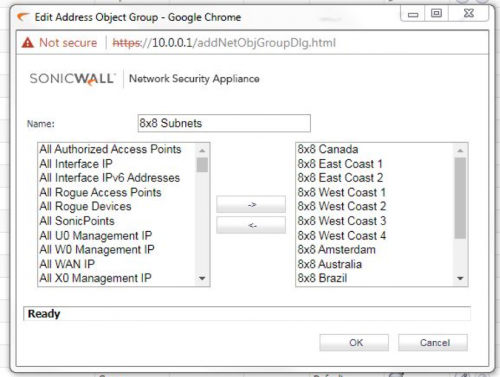Screen dimensions: 500x377
Task: Select 8x8 Canada in group list
Action: coord(375,149)
